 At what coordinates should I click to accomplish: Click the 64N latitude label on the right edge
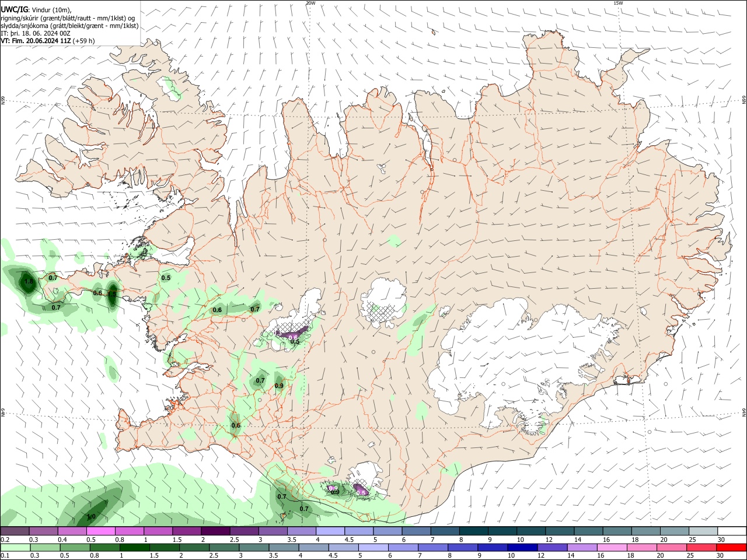[x=743, y=411]
